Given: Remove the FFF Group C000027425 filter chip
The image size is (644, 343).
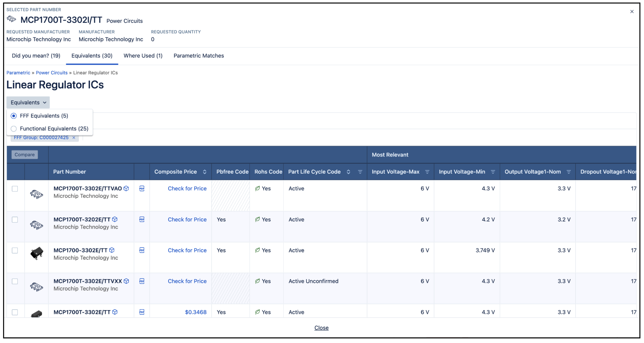Looking at the screenshot, I should [x=74, y=137].
